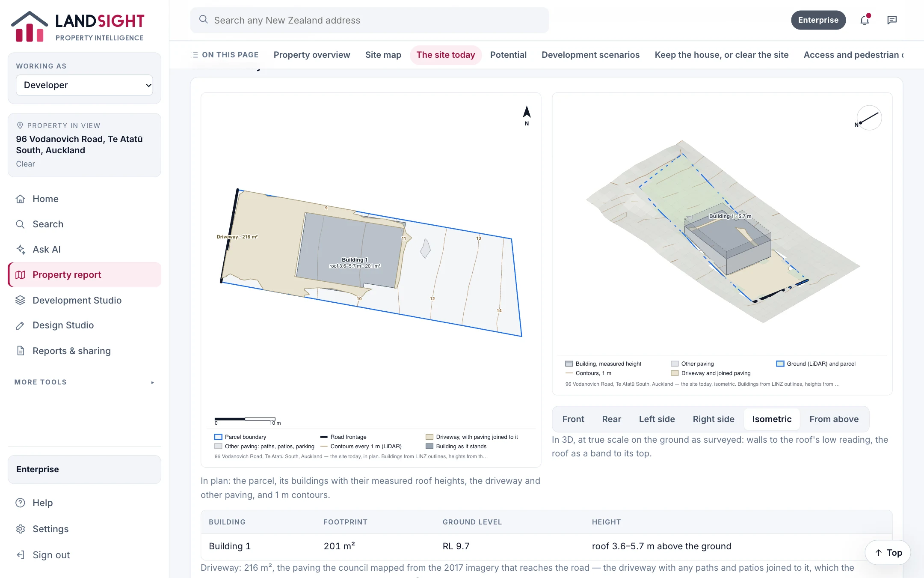Switch 3D view to Rear

pyautogui.click(x=611, y=419)
